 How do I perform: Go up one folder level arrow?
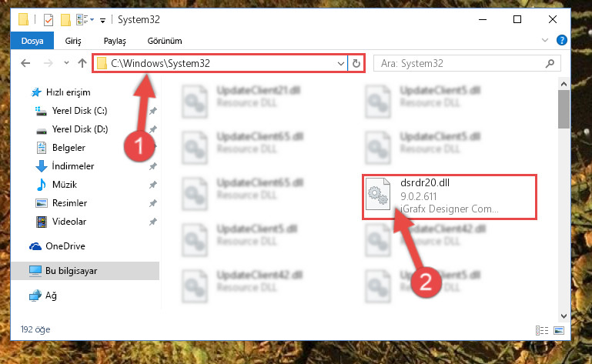pos(82,63)
